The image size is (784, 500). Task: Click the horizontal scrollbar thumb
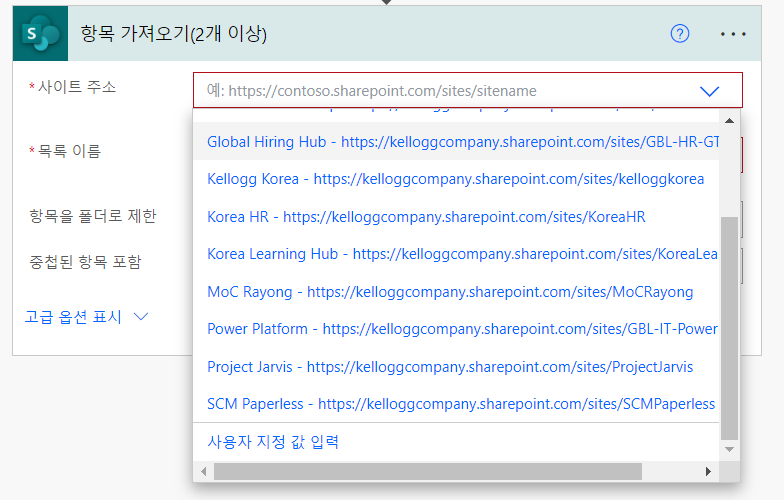(x=428, y=472)
